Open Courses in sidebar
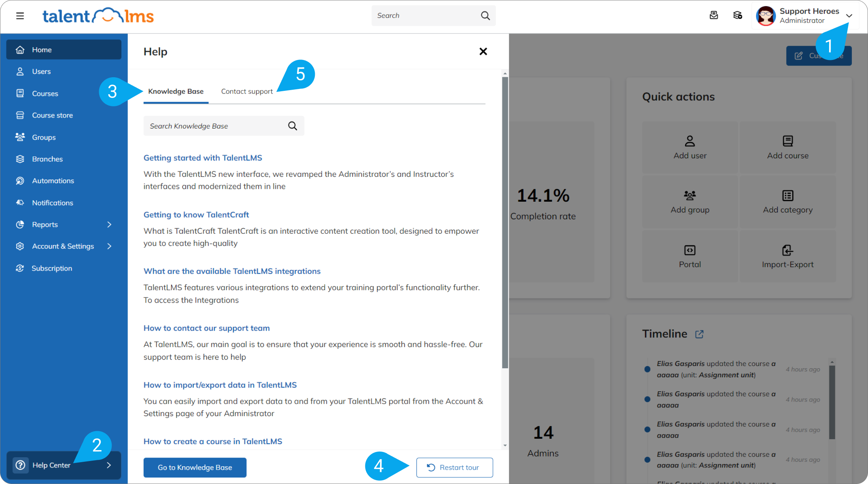Screen dimensions: 868x484 pos(64,93)
